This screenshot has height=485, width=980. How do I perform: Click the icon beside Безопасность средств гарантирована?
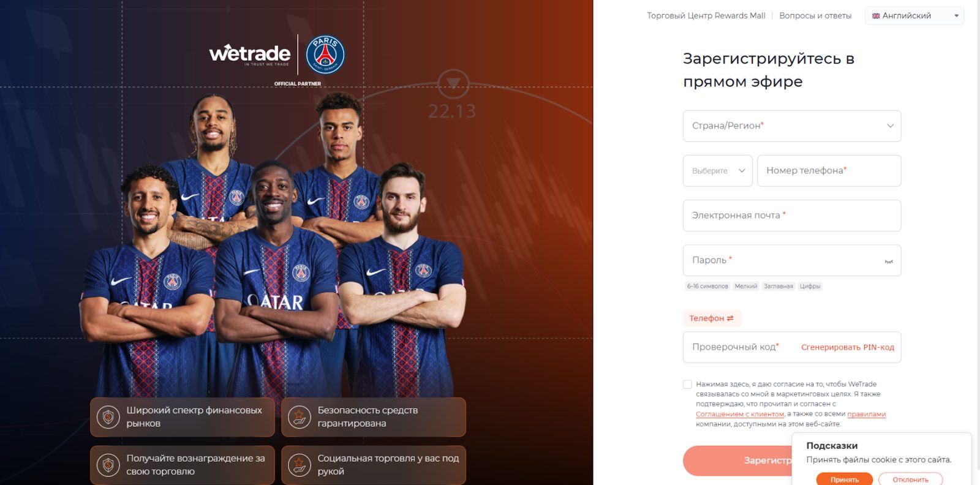tap(300, 417)
